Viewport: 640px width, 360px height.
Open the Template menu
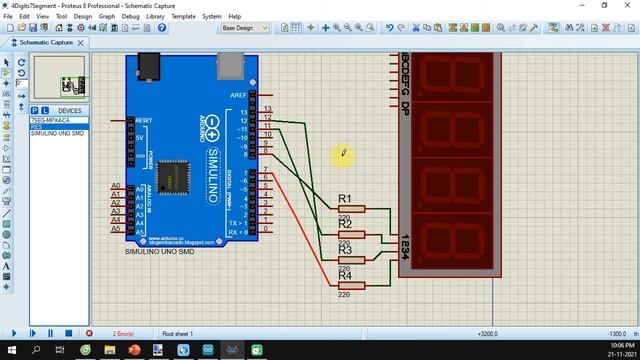pos(183,16)
